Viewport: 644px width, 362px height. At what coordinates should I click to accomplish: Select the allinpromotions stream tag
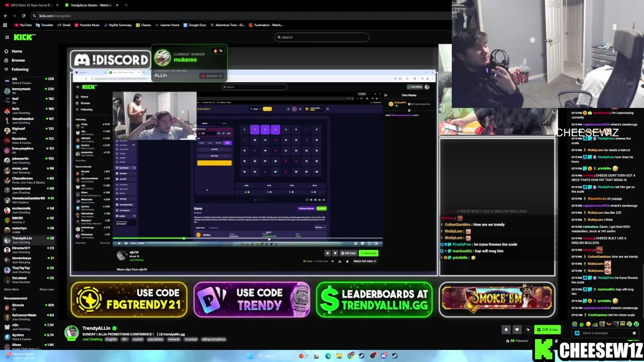click(214, 339)
